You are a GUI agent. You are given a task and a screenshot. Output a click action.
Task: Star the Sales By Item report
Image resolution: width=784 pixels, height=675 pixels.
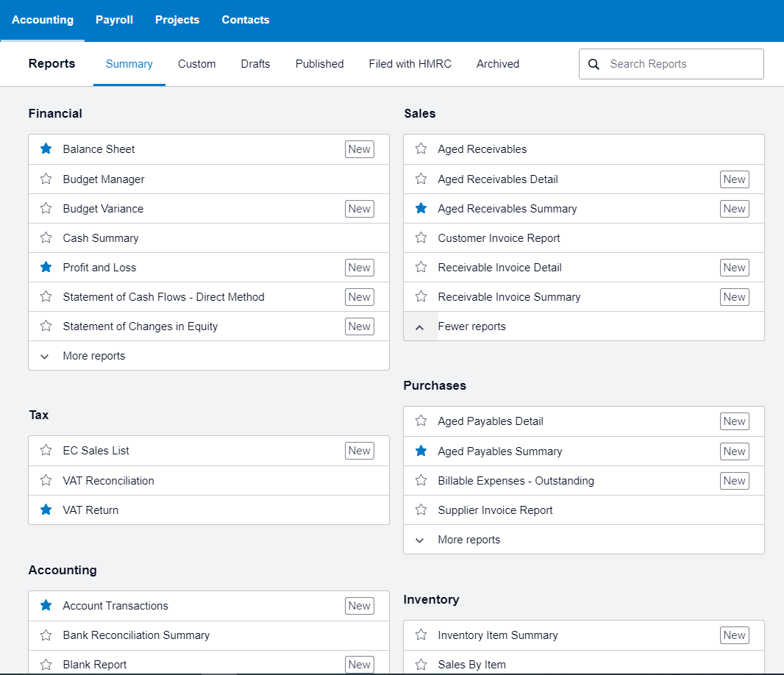[x=421, y=665]
